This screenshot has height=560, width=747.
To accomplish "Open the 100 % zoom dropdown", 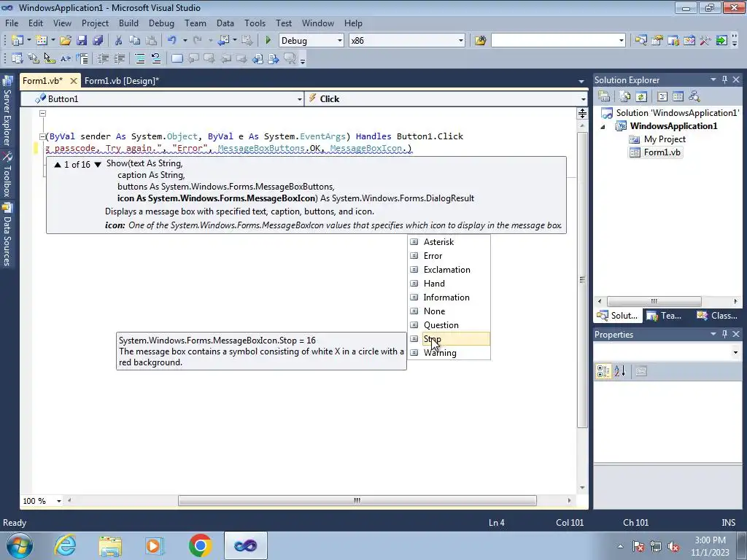I will point(59,501).
